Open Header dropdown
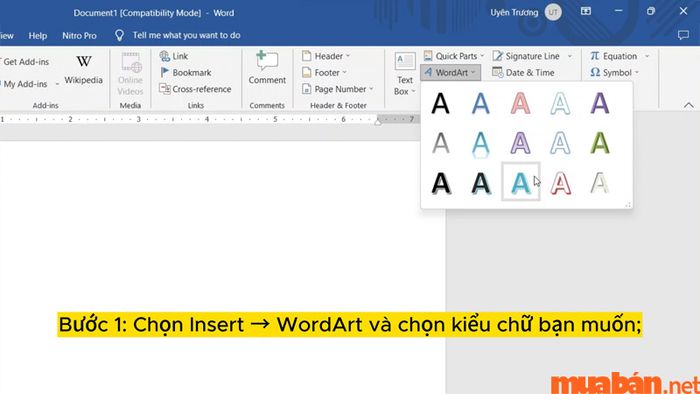This screenshot has width=700, height=394. [x=326, y=56]
